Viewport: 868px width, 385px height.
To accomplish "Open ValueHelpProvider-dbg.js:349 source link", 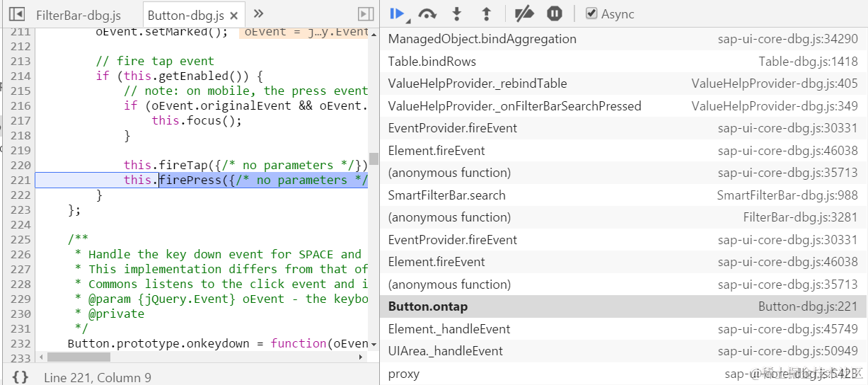I will [x=775, y=106].
